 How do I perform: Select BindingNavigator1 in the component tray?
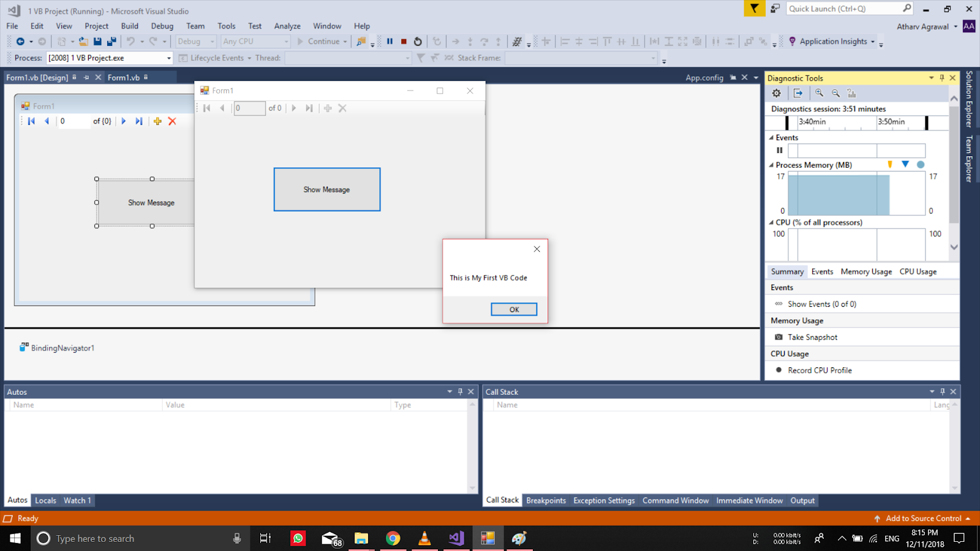tap(57, 348)
